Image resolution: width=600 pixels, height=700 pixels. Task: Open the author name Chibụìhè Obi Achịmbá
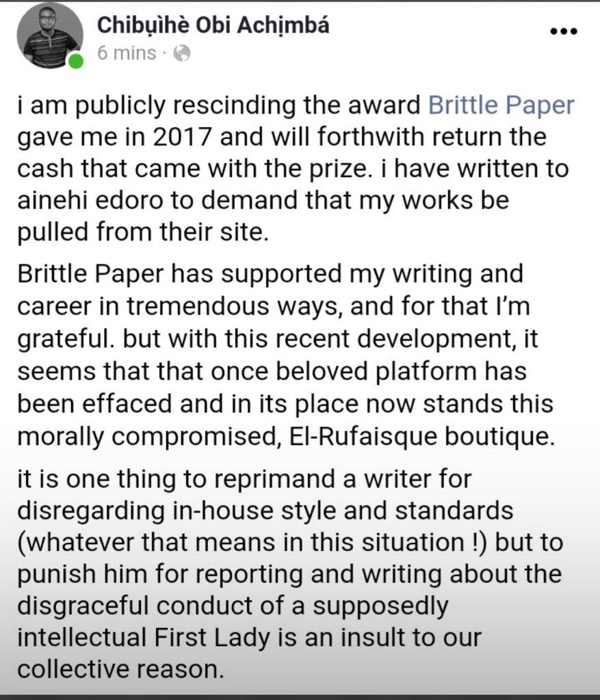coord(213,25)
